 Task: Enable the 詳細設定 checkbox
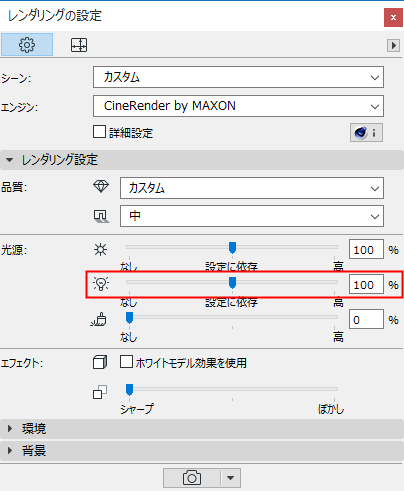[x=99, y=132]
